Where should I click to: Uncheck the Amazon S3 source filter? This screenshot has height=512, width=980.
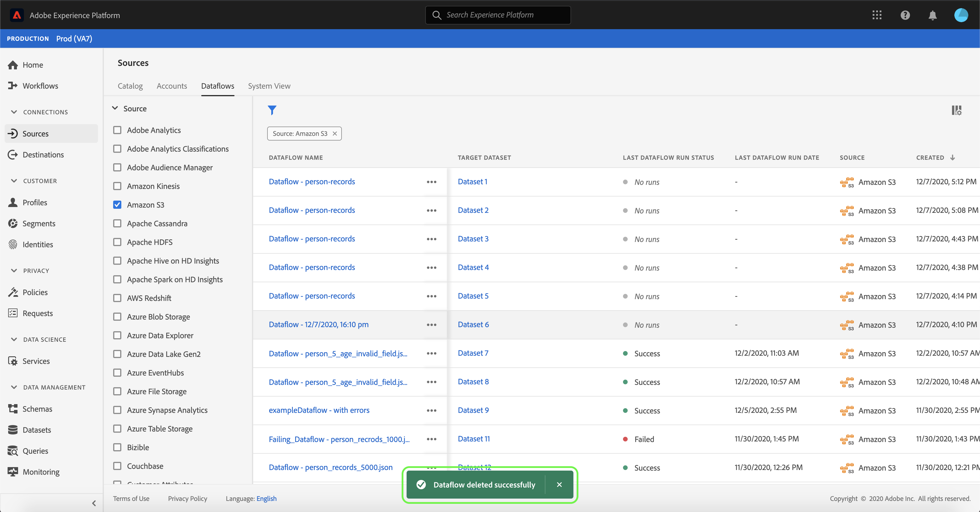coord(117,205)
